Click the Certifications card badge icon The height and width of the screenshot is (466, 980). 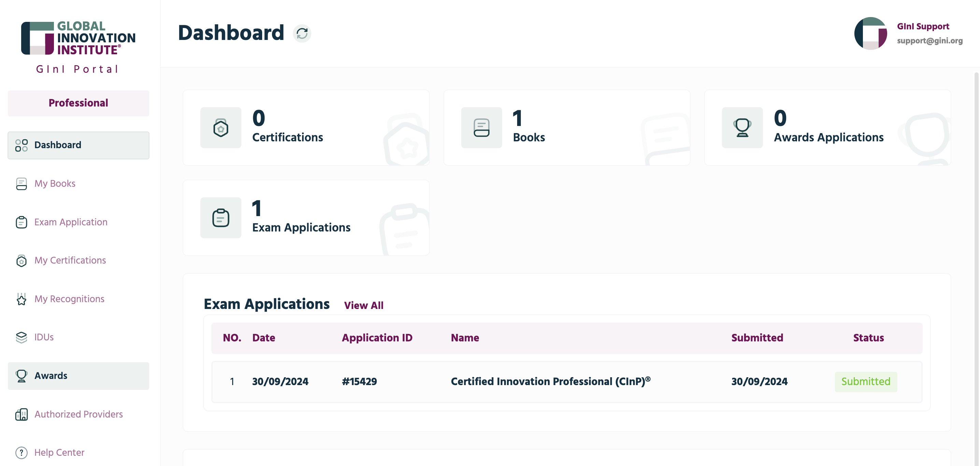pyautogui.click(x=221, y=128)
